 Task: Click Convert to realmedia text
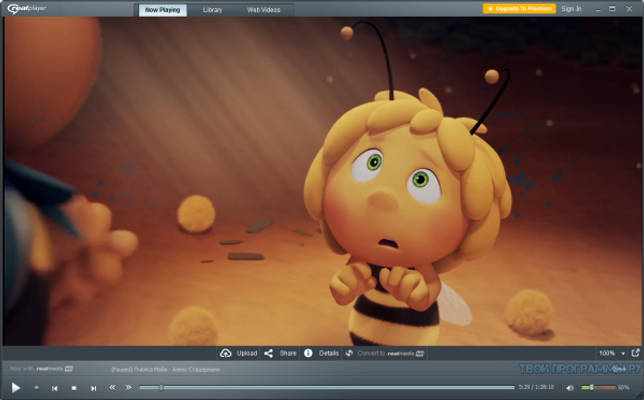point(391,353)
